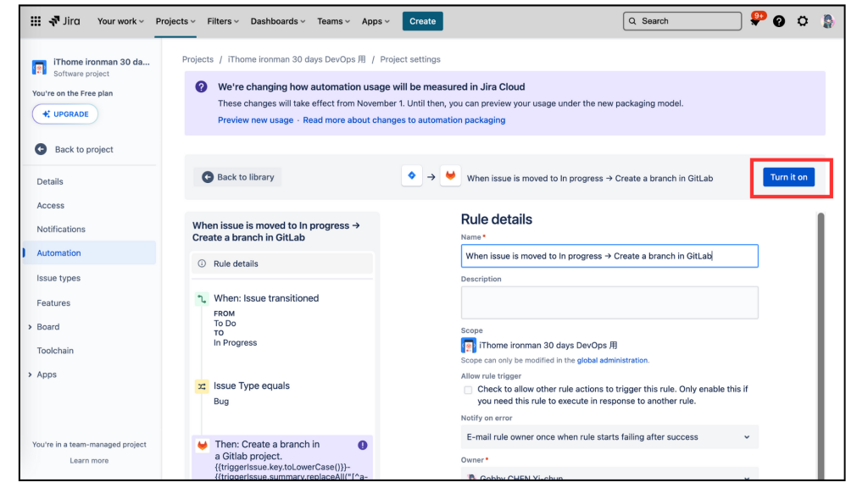Open Access settings
This screenshot has width=868, height=488.
(50, 205)
